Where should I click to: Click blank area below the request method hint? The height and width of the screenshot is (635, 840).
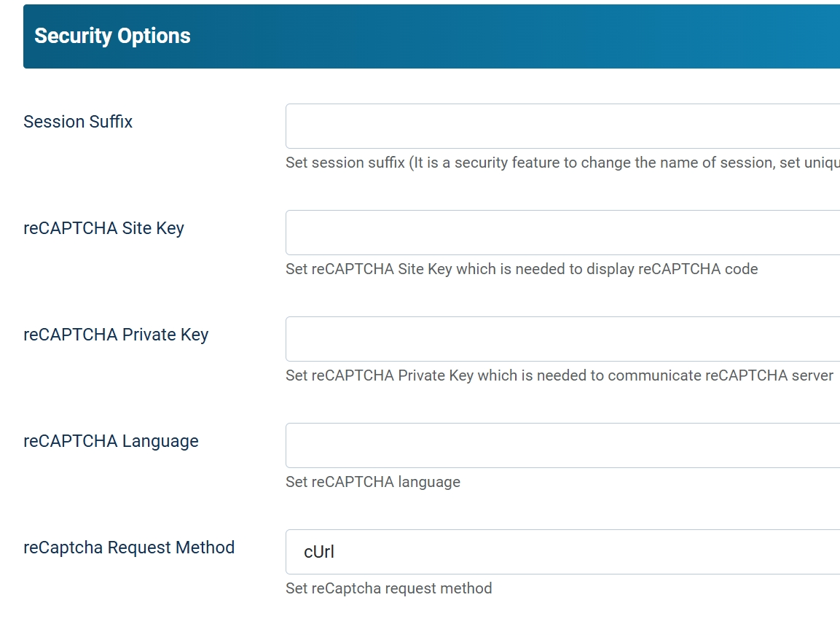pyautogui.click(x=437, y=616)
